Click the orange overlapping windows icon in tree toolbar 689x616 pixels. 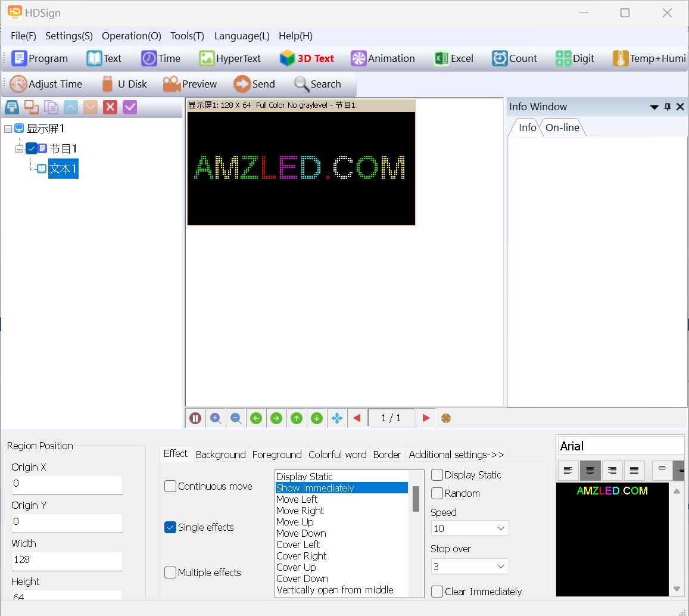pyautogui.click(x=31, y=107)
